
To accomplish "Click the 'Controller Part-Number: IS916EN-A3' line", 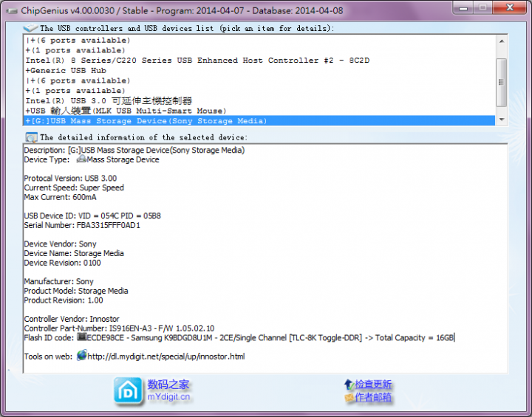I will coord(119,328).
